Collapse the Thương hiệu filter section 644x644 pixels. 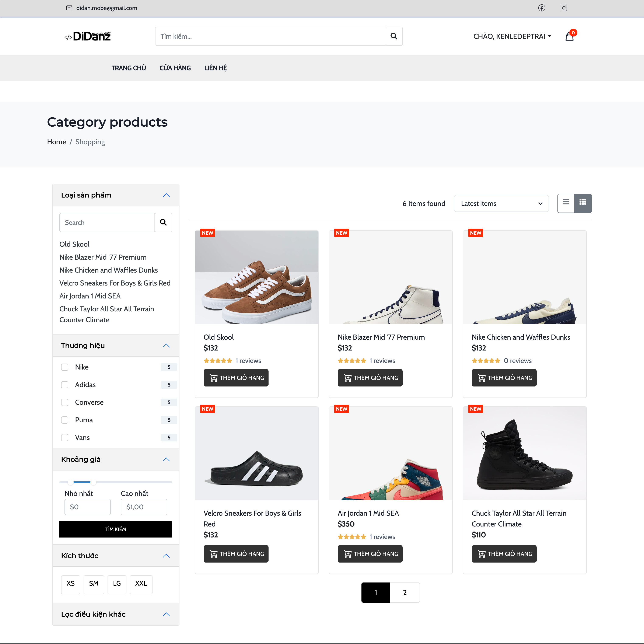[166, 345]
